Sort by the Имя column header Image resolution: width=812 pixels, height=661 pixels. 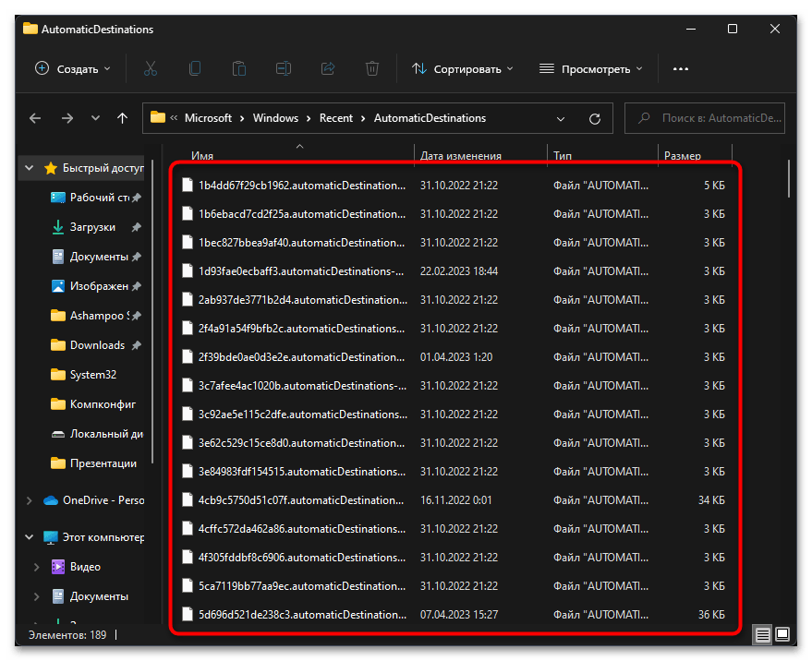[202, 155]
